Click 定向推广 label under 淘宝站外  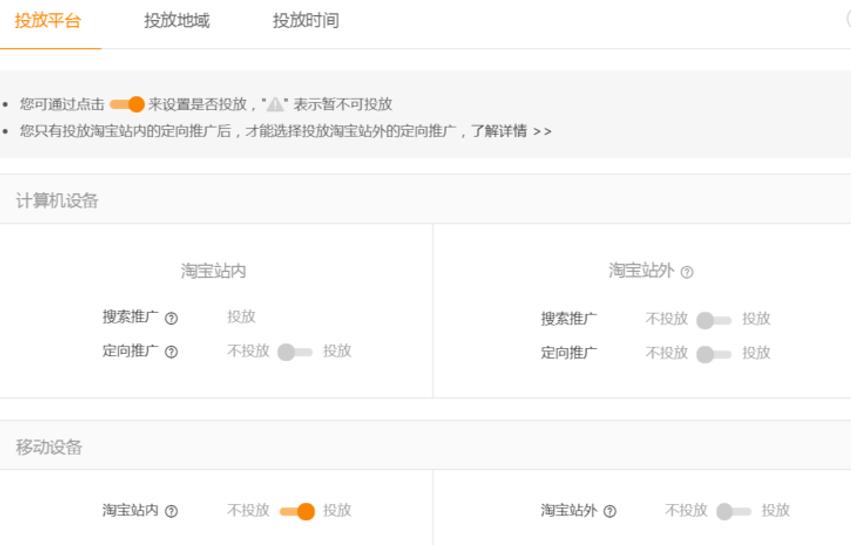pos(569,353)
